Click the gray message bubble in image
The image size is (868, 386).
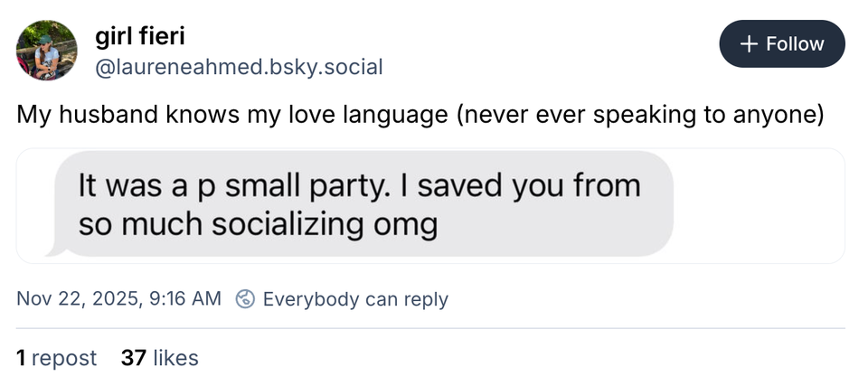362,204
